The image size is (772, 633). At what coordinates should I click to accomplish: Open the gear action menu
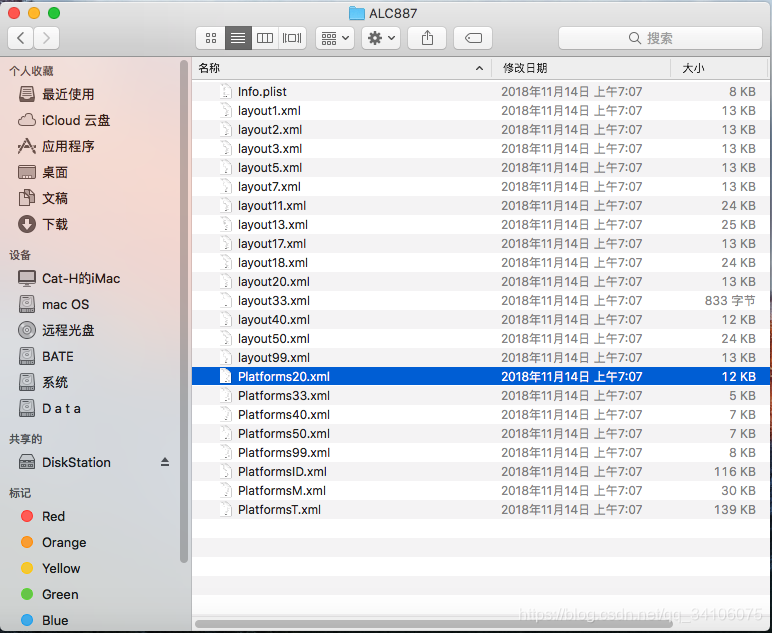pos(381,38)
